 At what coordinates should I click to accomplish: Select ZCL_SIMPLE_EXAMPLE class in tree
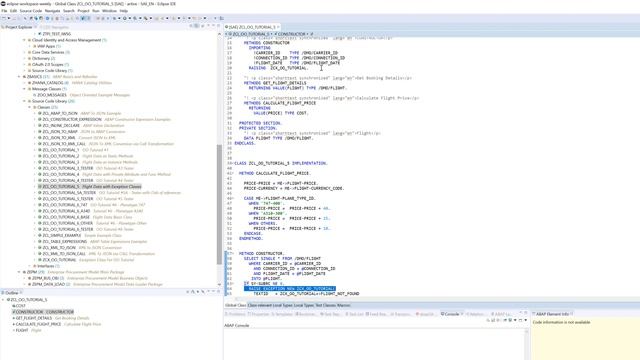pyautogui.click(x=62, y=236)
